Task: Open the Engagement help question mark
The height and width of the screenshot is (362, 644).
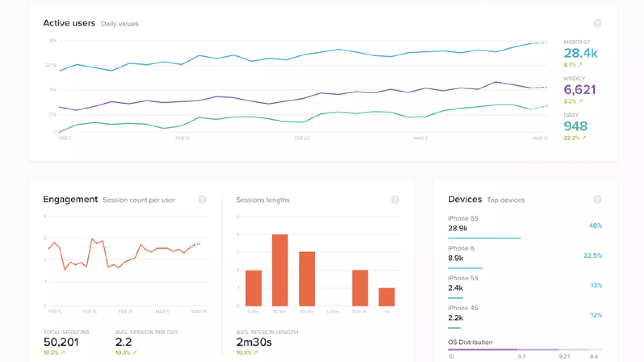Action: 202,200
